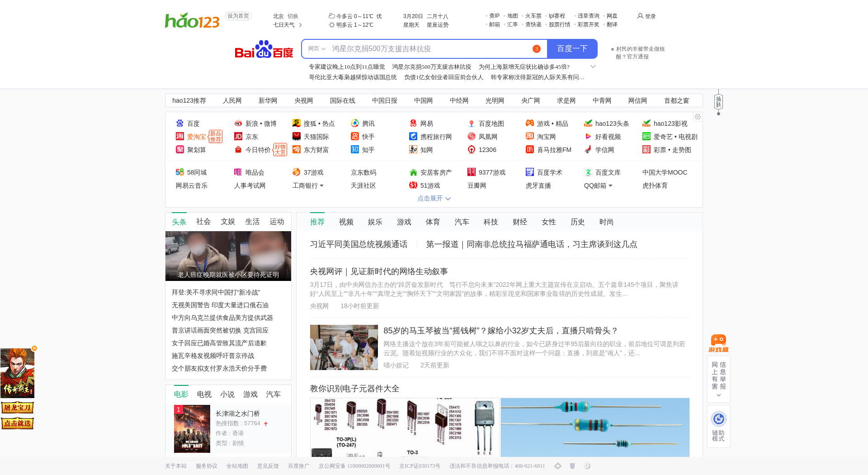Toggle 换肤 skin pull cord

tap(718, 102)
